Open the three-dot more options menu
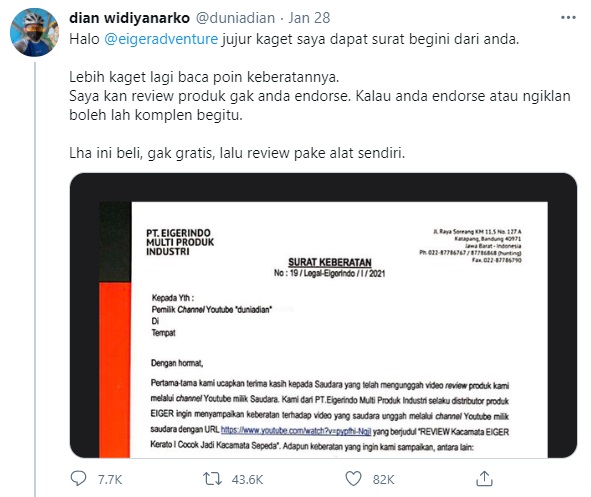Screen dimensions: 591x497 click(x=568, y=17)
